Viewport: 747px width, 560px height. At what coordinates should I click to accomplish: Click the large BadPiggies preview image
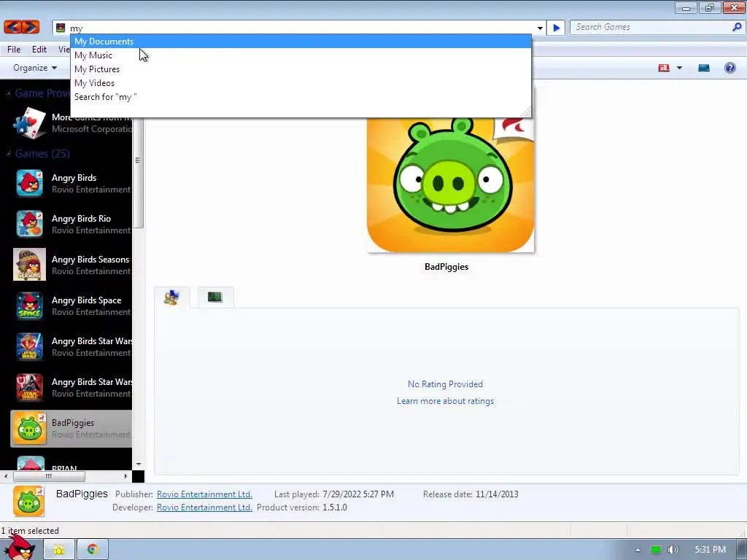[x=450, y=184]
